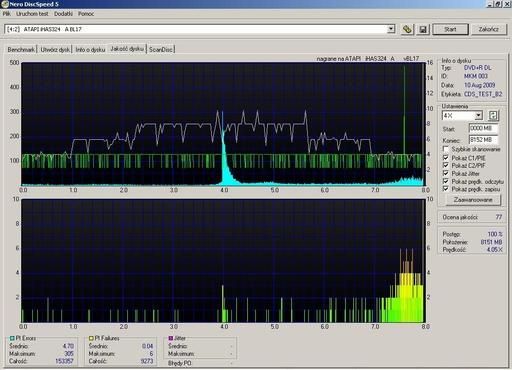Click the Start button
Image resolution: width=512 pixels, height=370 pixels.
tap(450, 29)
